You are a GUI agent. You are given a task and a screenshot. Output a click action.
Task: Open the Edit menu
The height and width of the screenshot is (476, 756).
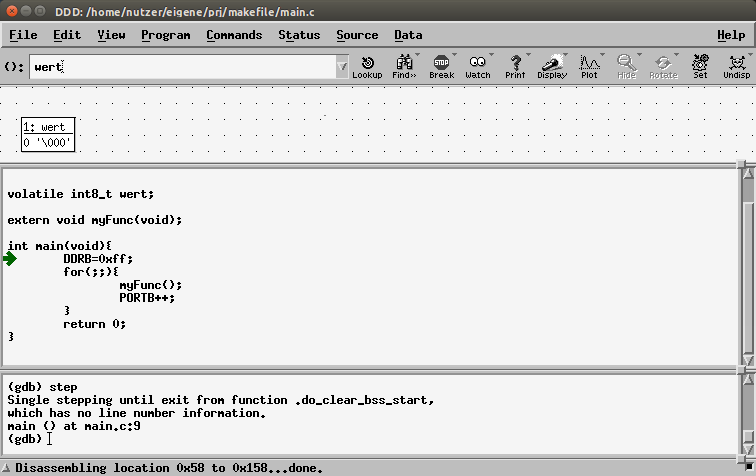tap(67, 35)
